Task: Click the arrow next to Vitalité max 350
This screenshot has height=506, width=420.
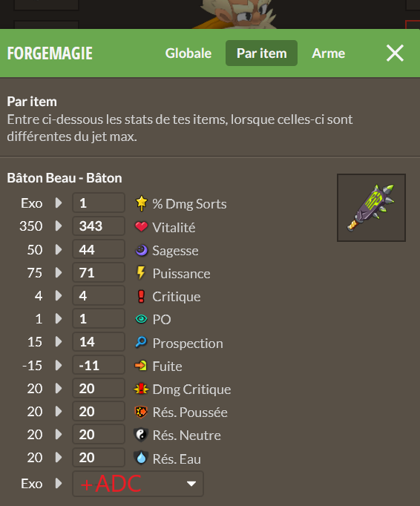Action: (x=59, y=226)
